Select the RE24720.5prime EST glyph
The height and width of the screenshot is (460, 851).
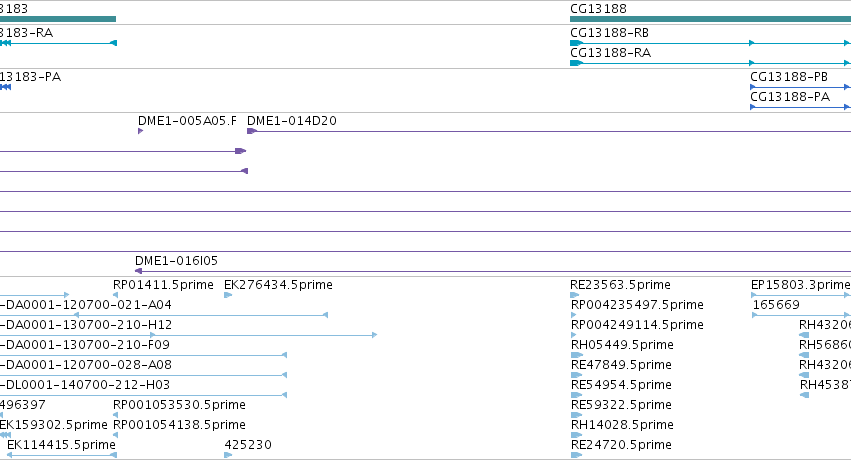click(x=576, y=455)
